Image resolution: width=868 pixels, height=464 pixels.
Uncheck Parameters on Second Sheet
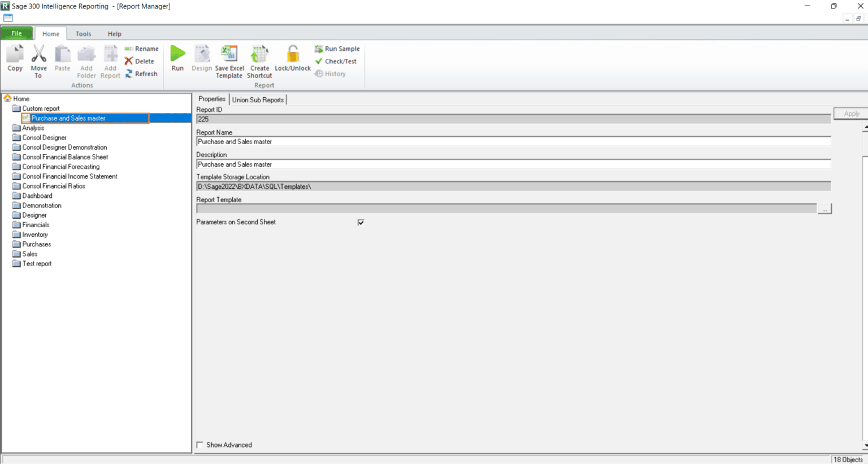click(361, 222)
